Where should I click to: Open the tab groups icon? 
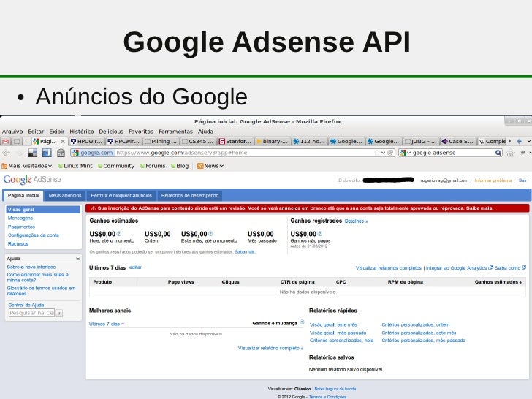519,142
